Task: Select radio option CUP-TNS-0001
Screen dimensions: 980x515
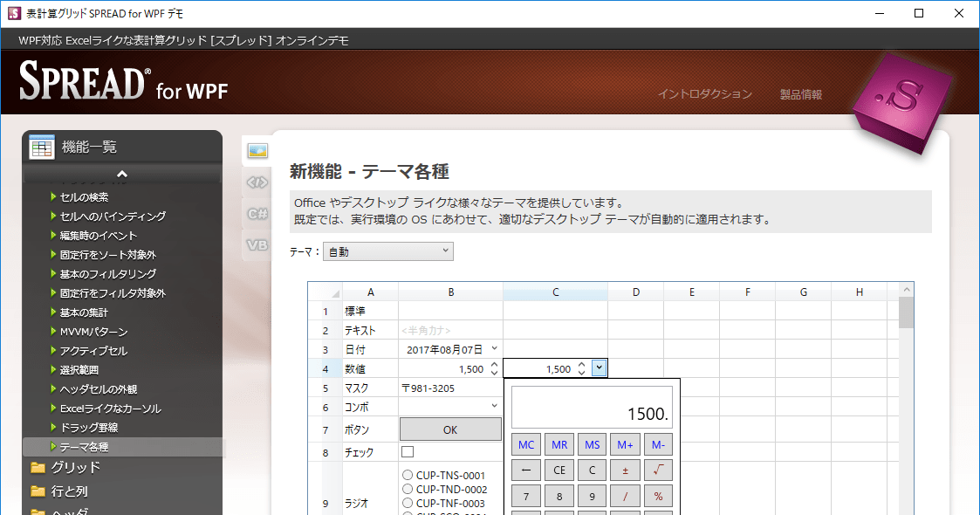Action: coord(444,475)
